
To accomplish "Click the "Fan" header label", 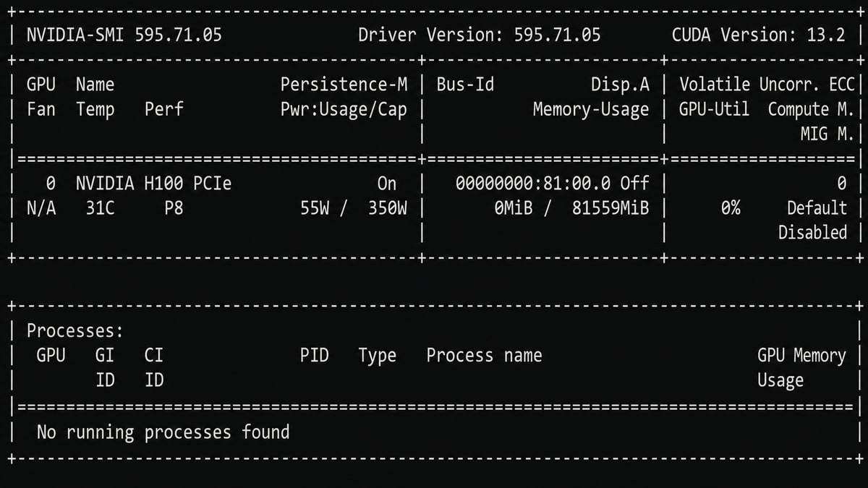I will (x=41, y=109).
